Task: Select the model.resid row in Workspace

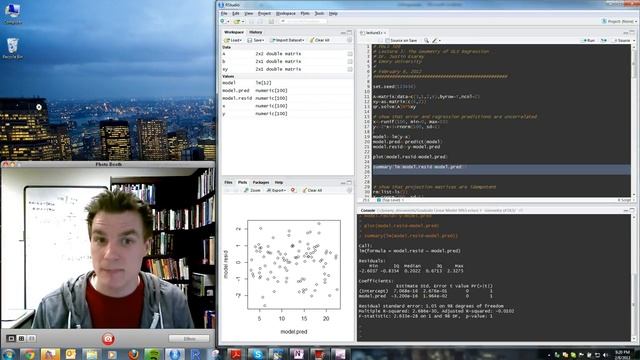Action: [x=287, y=98]
